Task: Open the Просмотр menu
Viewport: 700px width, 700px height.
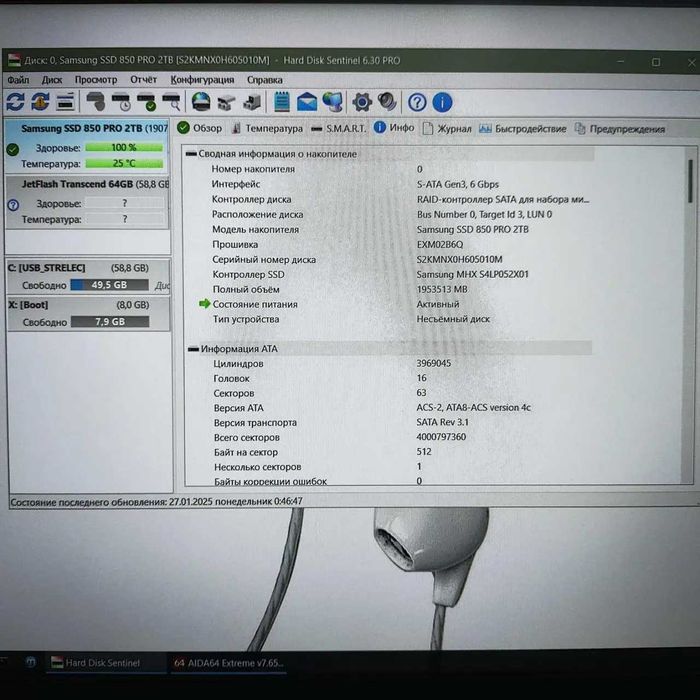Action: click(x=96, y=80)
